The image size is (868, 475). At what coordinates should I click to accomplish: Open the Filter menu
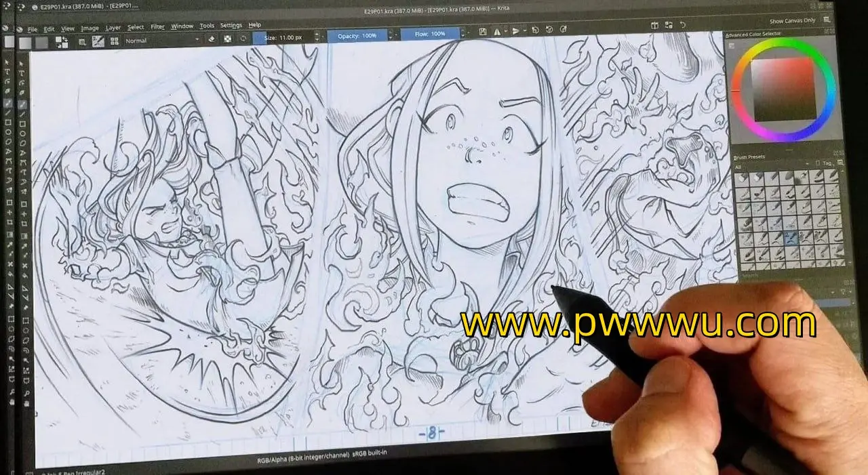pyautogui.click(x=157, y=27)
